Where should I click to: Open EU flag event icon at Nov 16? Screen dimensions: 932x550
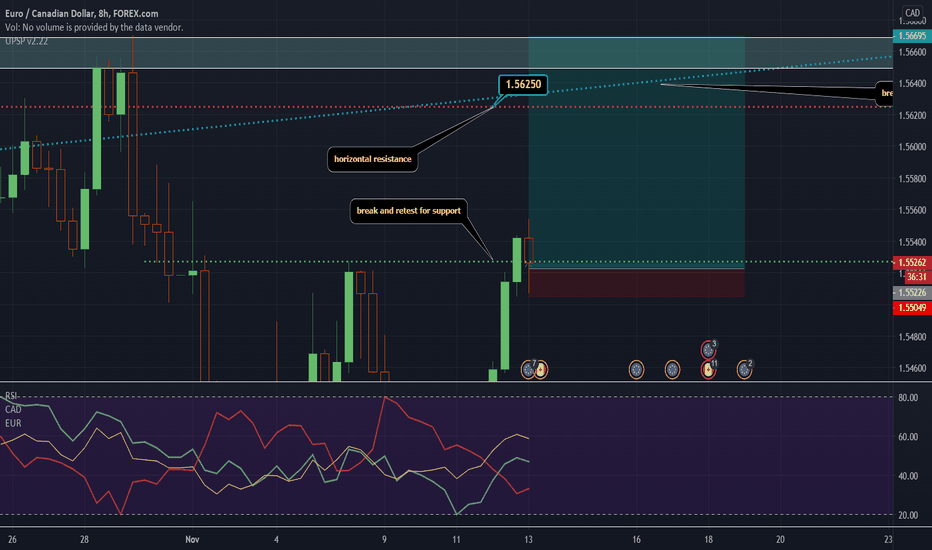(x=636, y=370)
